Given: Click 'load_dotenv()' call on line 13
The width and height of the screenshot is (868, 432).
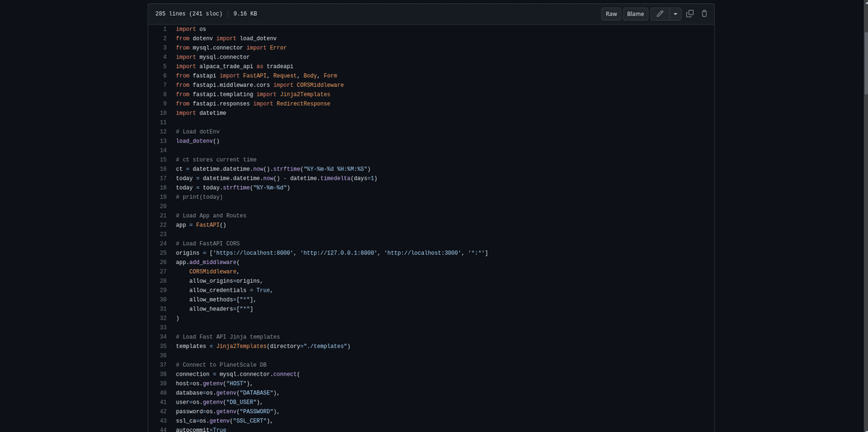Looking at the screenshot, I should 197,141.
